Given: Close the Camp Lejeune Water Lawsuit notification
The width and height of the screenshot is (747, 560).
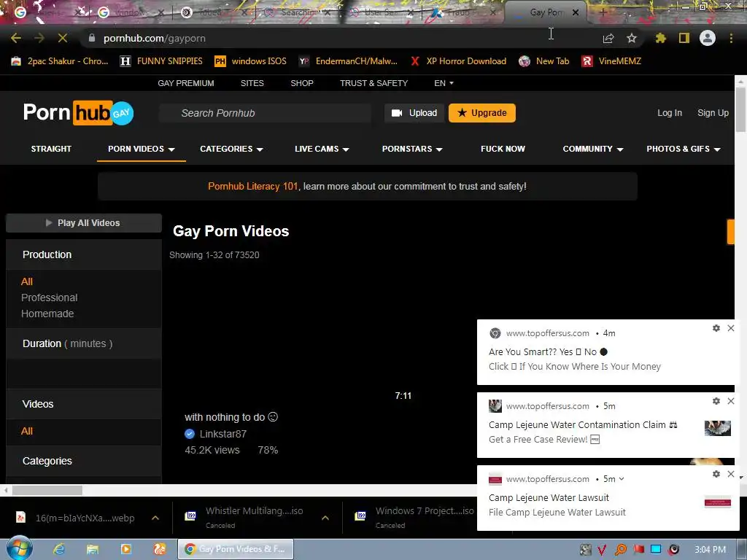Looking at the screenshot, I should [x=731, y=474].
